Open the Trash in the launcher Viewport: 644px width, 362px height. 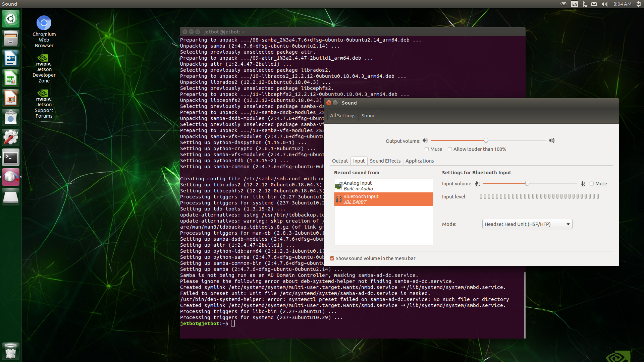[11, 351]
